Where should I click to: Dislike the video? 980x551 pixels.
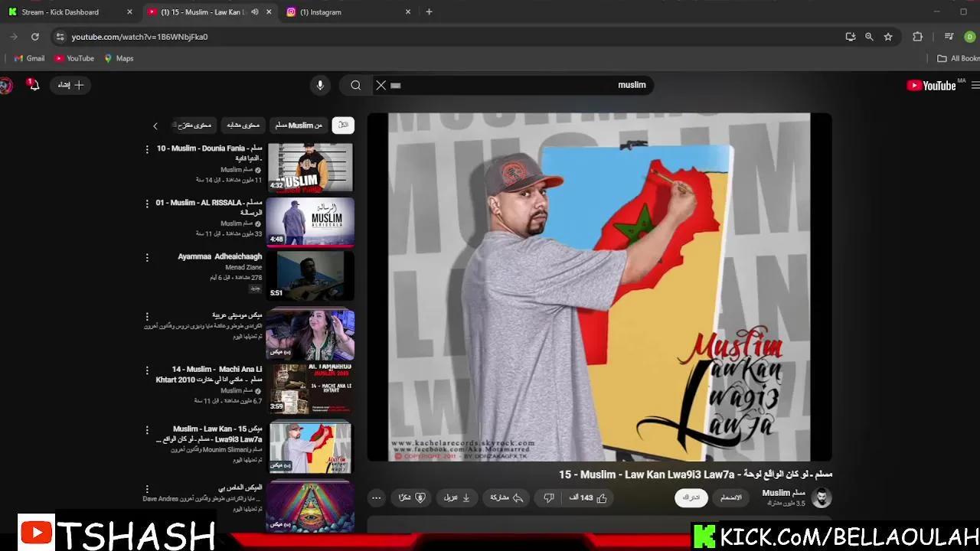(548, 497)
